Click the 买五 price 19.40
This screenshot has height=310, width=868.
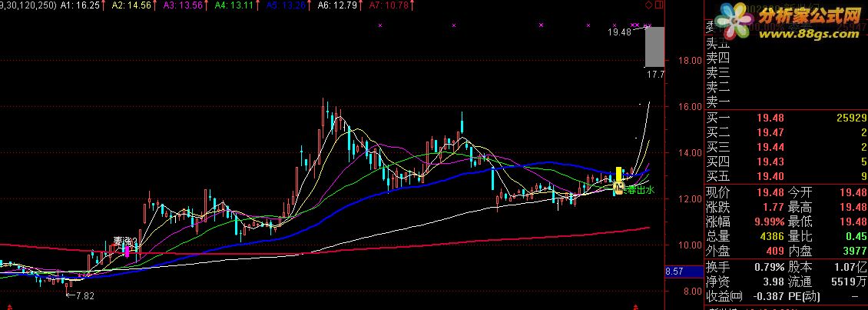(770, 177)
